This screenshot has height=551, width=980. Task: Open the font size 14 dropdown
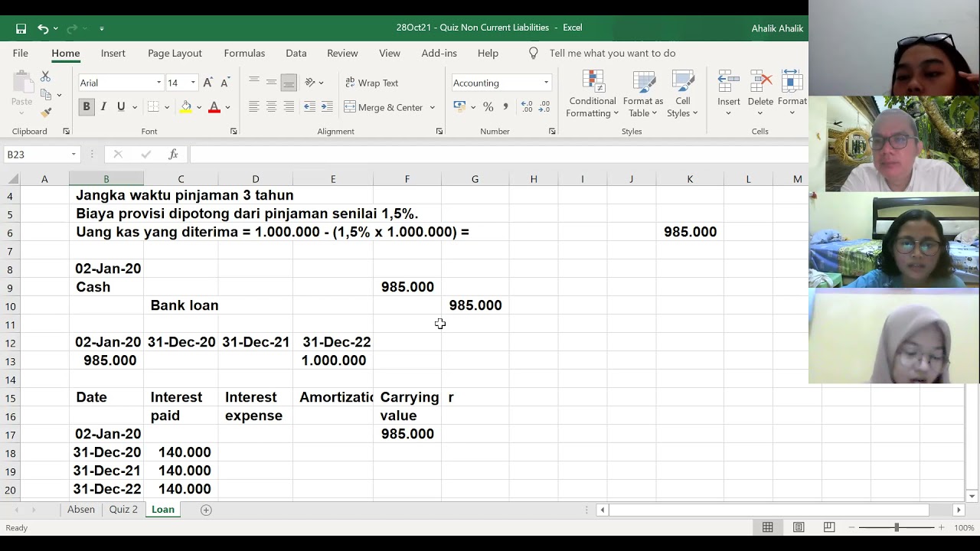tap(193, 83)
